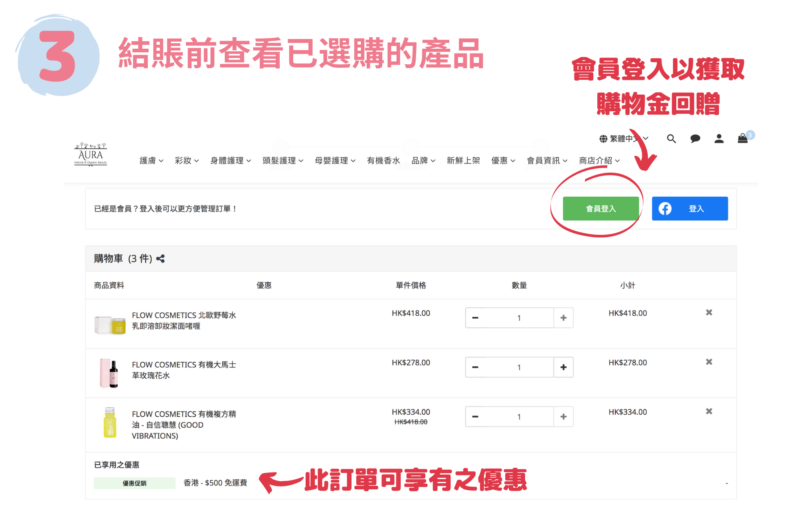The width and height of the screenshot is (798, 532).
Task: Remove the 自信聰慧 (Good Vibrations) 精油 item
Action: (x=709, y=411)
